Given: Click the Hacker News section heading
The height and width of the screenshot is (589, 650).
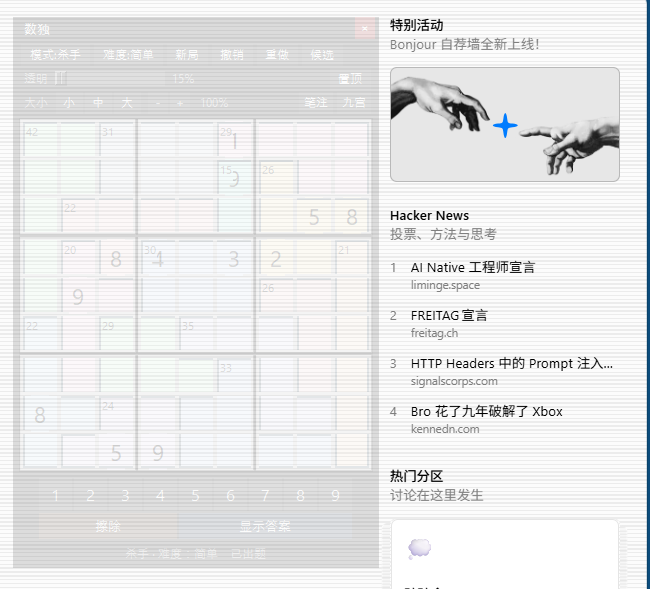Looking at the screenshot, I should (x=429, y=216).
